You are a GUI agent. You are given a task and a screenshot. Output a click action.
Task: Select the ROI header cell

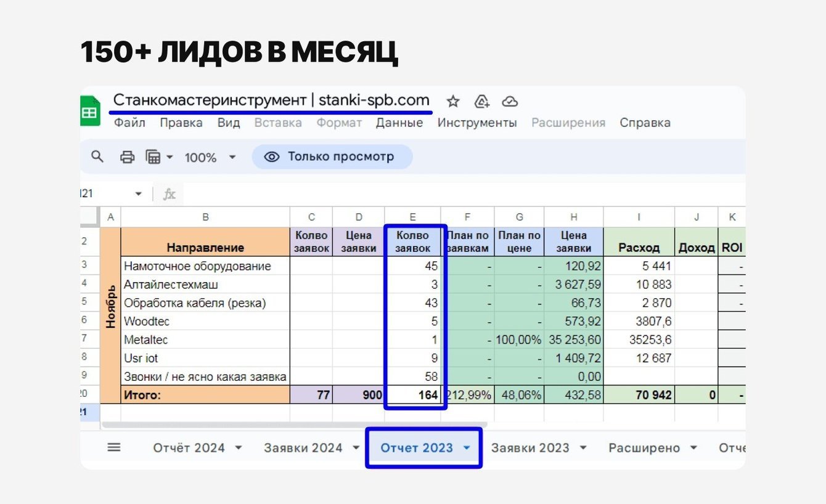coord(731,242)
